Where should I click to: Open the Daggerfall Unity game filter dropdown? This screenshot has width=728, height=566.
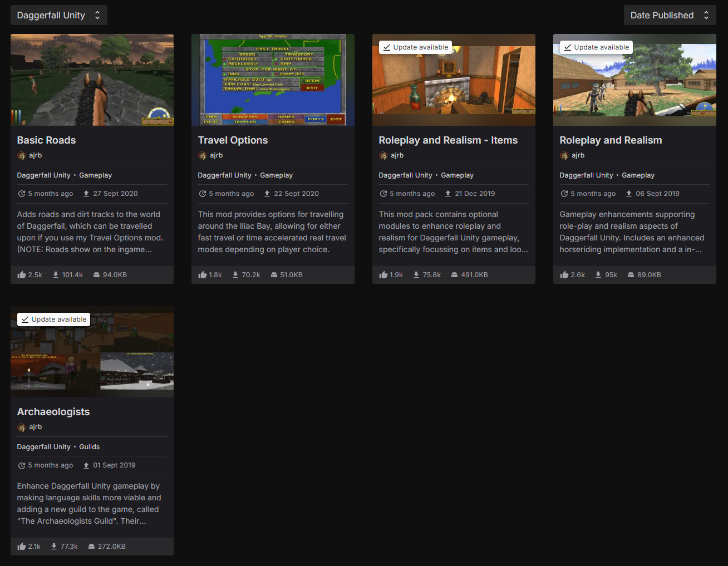point(59,15)
